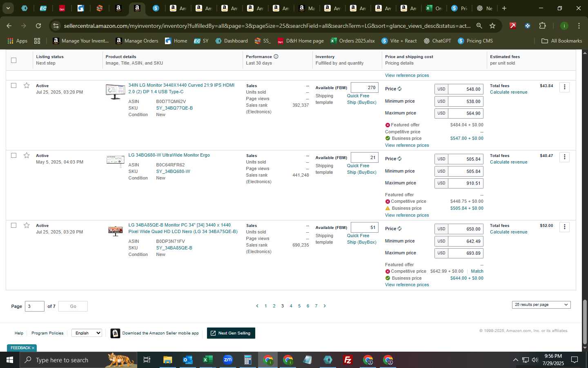This screenshot has height=368, width=588.
Task: Click the Windows Start button
Action: [x=10, y=360]
